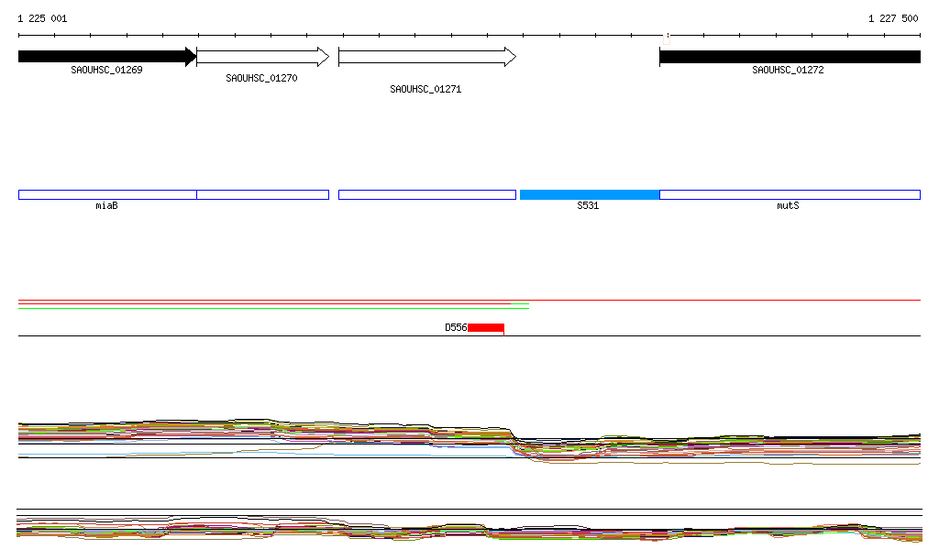The image size is (939, 560).
Task: Click the start coordinate 1 225 001
Action: [x=42, y=18]
